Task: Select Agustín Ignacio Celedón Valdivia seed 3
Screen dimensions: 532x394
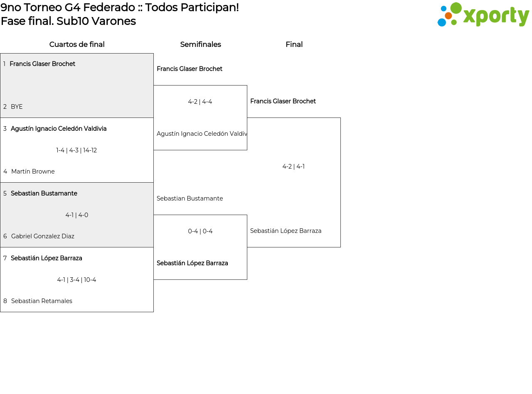Action: pyautogui.click(x=59, y=129)
